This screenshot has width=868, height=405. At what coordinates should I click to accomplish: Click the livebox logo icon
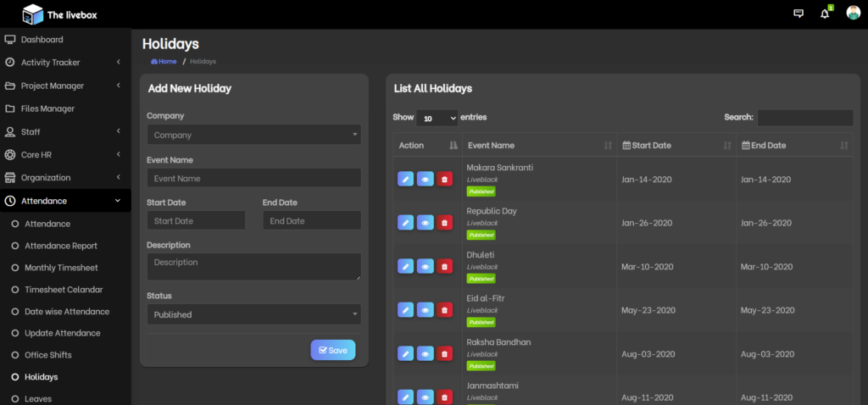point(32,14)
